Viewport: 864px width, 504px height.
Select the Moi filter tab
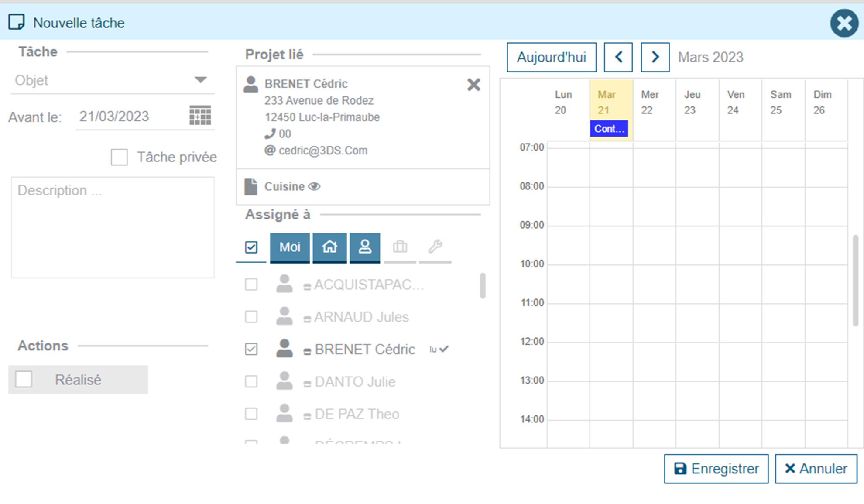290,247
